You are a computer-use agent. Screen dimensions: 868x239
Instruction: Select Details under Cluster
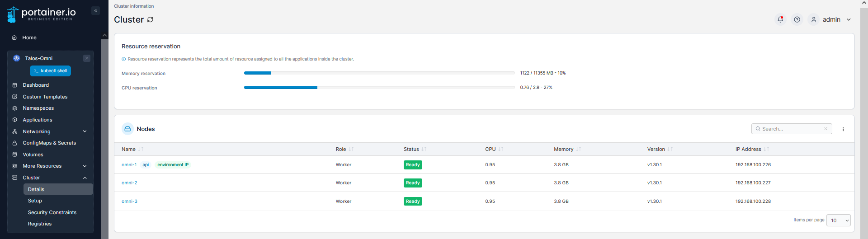point(58,189)
